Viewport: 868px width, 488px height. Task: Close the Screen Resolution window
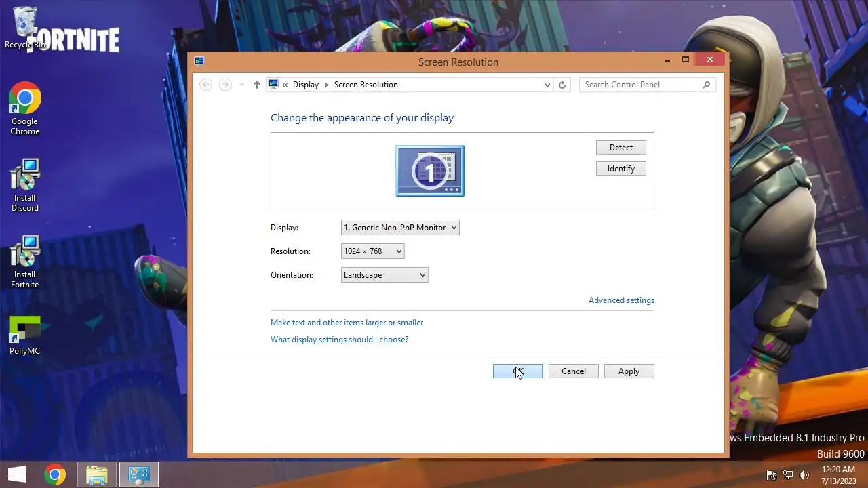coord(710,60)
